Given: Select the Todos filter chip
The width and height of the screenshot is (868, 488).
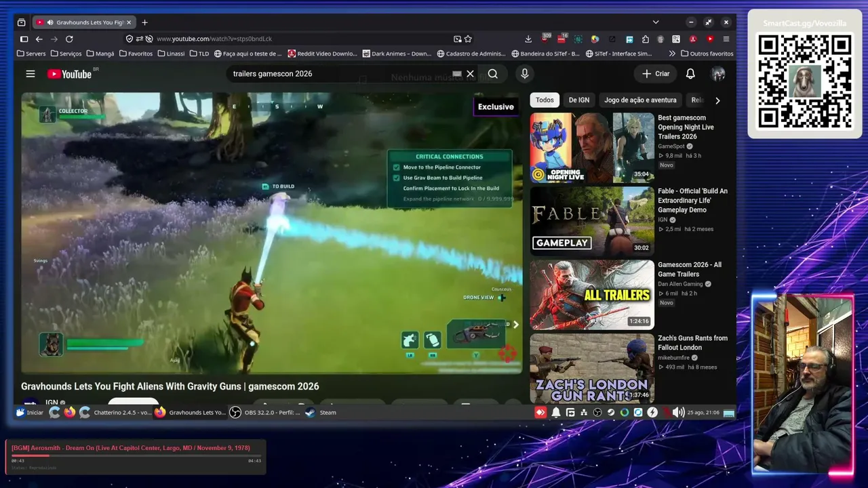Looking at the screenshot, I should pos(545,100).
